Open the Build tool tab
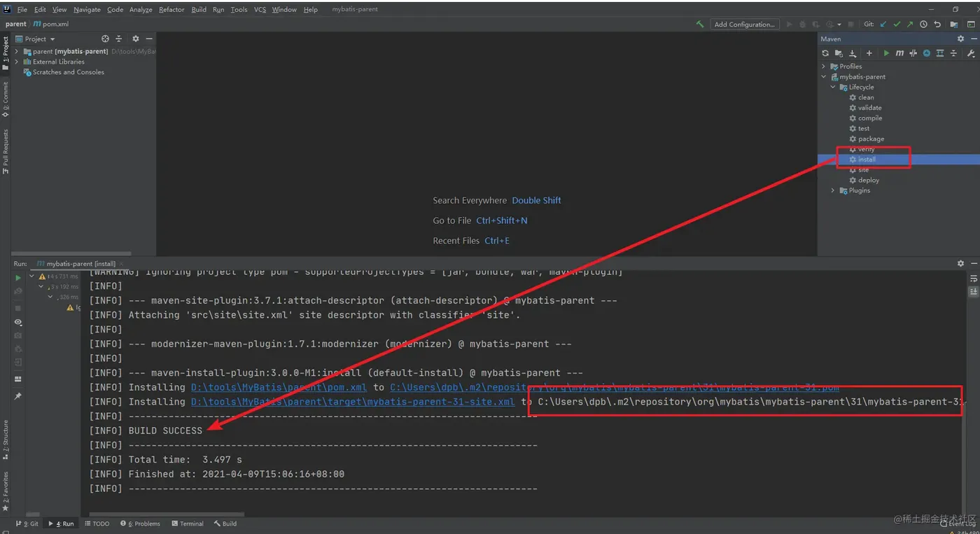 click(x=225, y=524)
